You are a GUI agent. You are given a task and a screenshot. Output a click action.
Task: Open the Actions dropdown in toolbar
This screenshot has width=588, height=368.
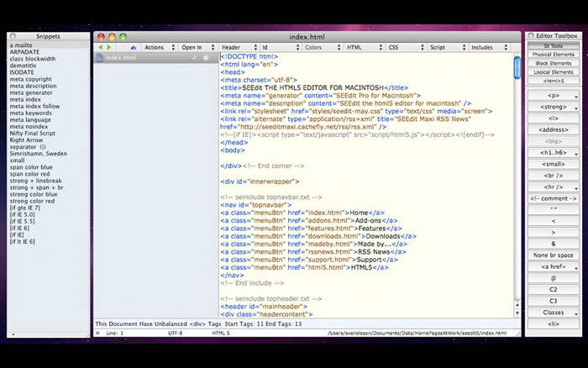pos(158,48)
